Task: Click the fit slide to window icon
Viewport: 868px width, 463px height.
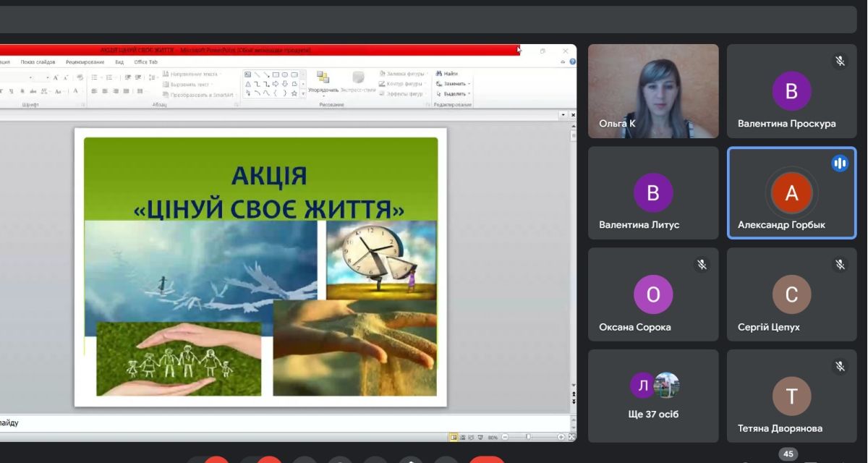Action: click(x=572, y=438)
